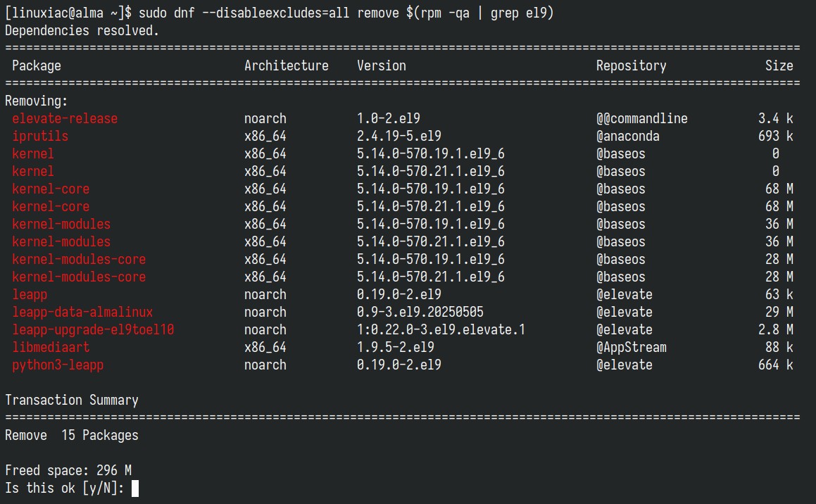Click the 'Remove 15 Packages' summary line
This screenshot has height=504, width=816.
[x=72, y=435]
